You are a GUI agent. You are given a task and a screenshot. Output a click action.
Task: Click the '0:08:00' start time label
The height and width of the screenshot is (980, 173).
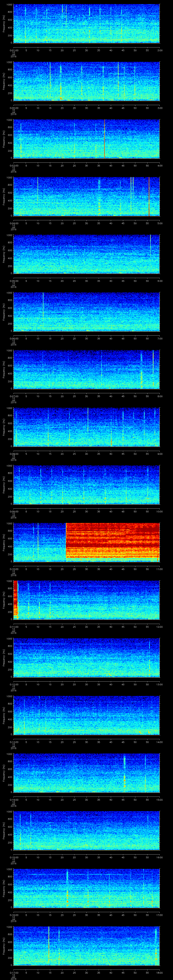coord(14,454)
